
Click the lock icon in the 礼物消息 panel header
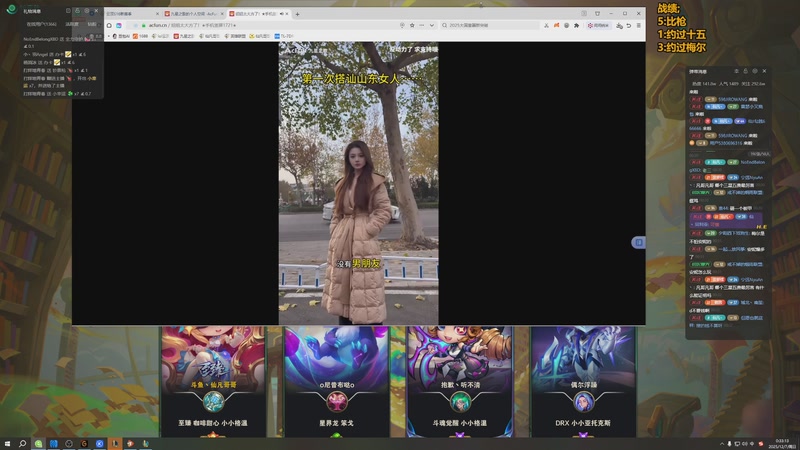point(77,10)
